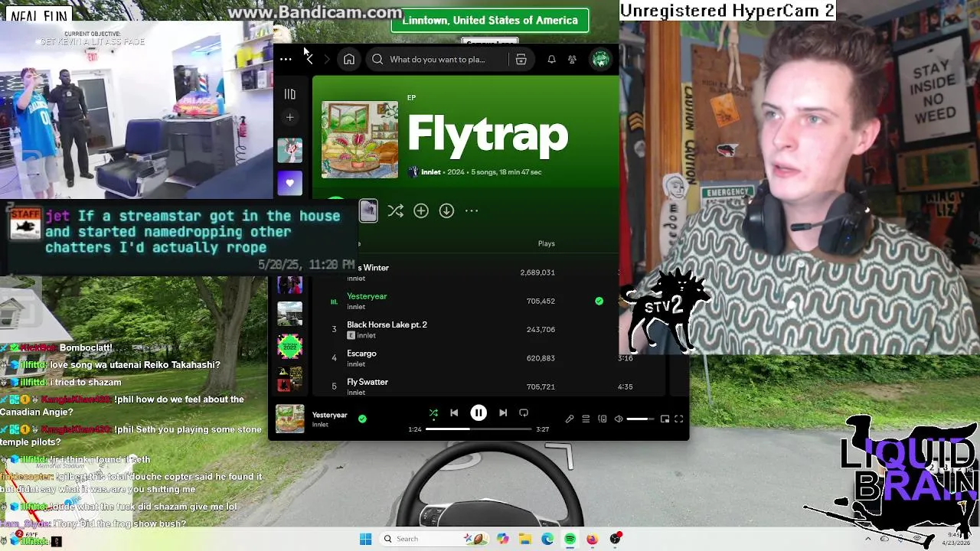Click the album preview thumbnail beside shuffle
This screenshot has width=980, height=551.
coord(368,210)
